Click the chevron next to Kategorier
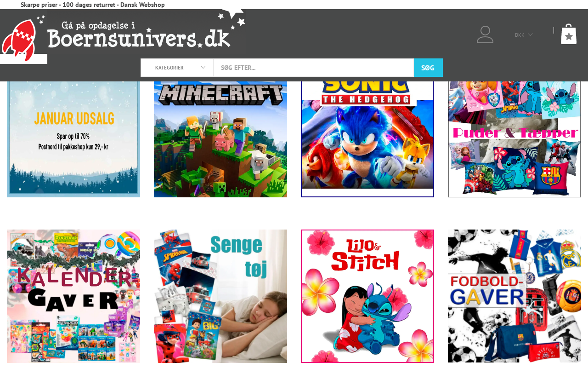This screenshot has width=588, height=368. click(x=203, y=68)
